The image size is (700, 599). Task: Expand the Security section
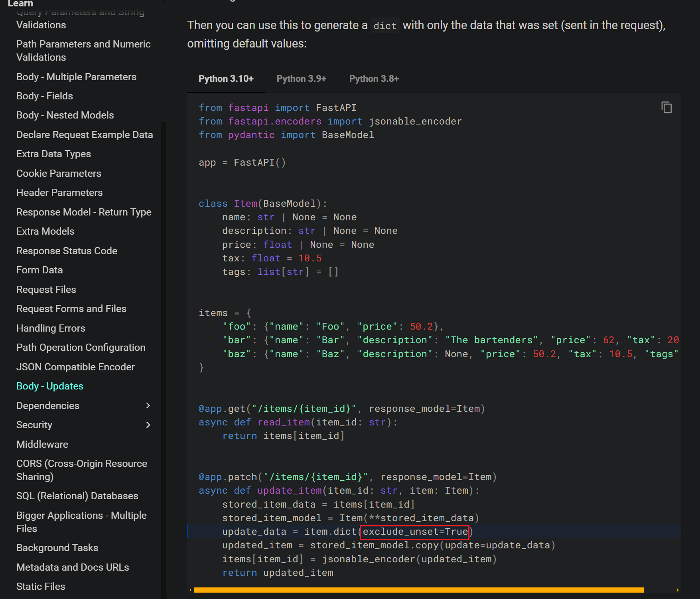[148, 425]
